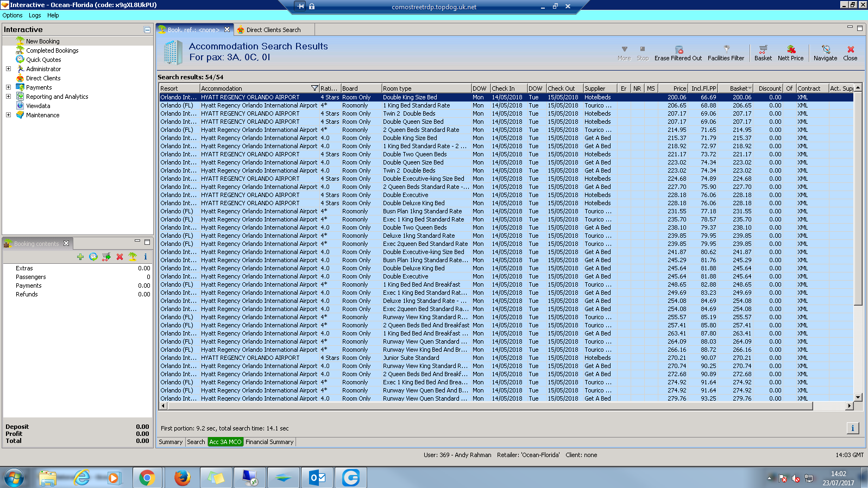The image size is (868, 488).
Task: Expand the Maintenance tree node
Action: pos(8,115)
